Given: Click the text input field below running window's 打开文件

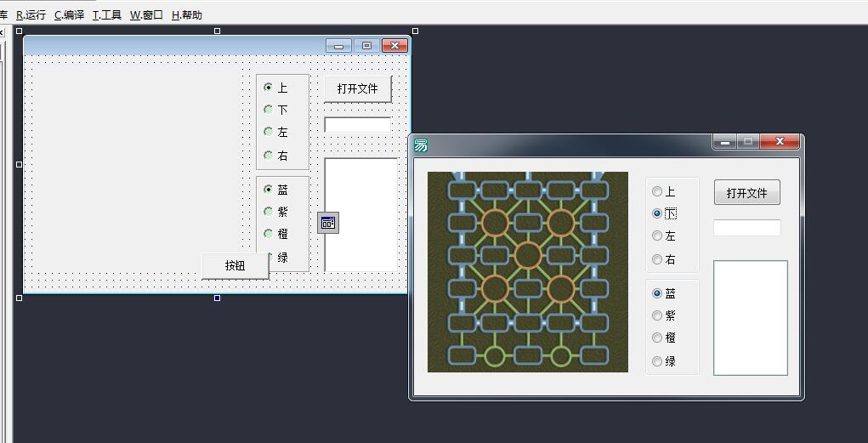Looking at the screenshot, I should coord(746,228).
